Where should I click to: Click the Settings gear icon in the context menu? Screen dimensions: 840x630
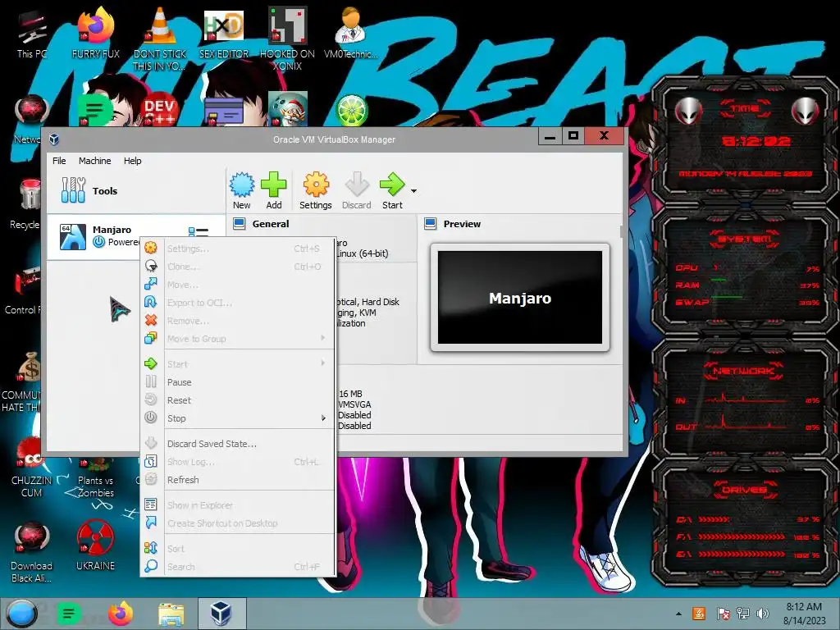click(151, 248)
